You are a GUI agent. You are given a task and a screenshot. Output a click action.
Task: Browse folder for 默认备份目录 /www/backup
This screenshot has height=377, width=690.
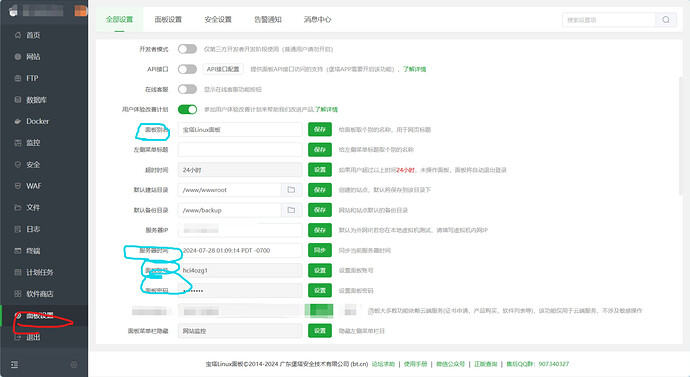point(291,210)
